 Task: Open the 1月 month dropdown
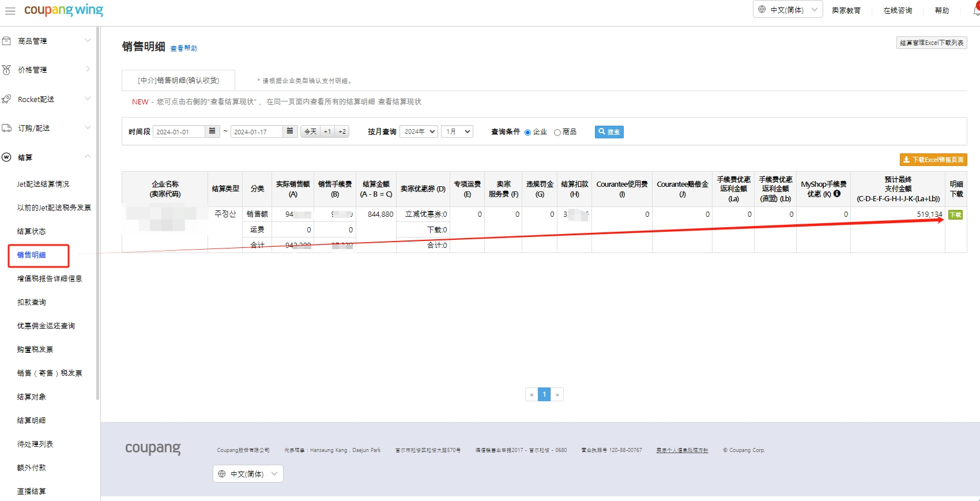click(457, 131)
